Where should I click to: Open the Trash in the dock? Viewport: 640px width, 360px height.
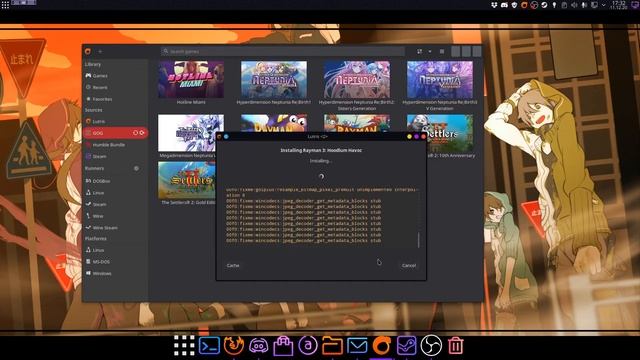click(456, 346)
